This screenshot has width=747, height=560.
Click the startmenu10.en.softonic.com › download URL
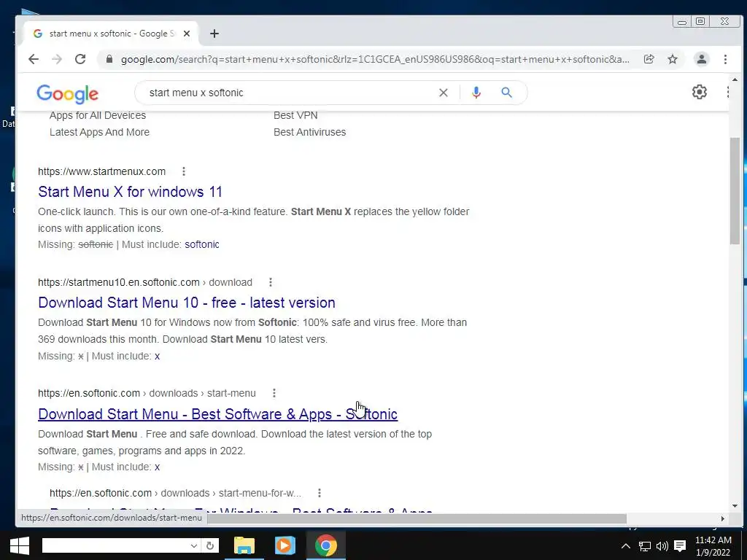[x=145, y=282]
